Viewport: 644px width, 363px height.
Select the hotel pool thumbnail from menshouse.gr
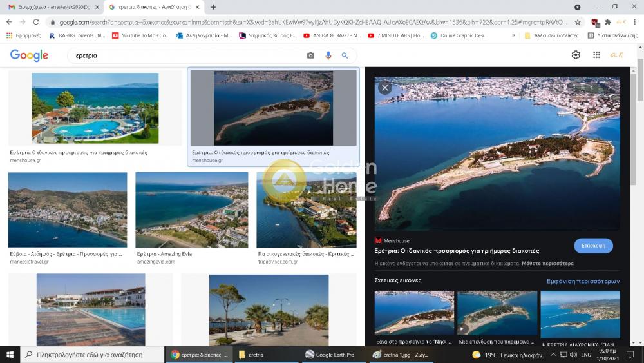pyautogui.click(x=95, y=108)
